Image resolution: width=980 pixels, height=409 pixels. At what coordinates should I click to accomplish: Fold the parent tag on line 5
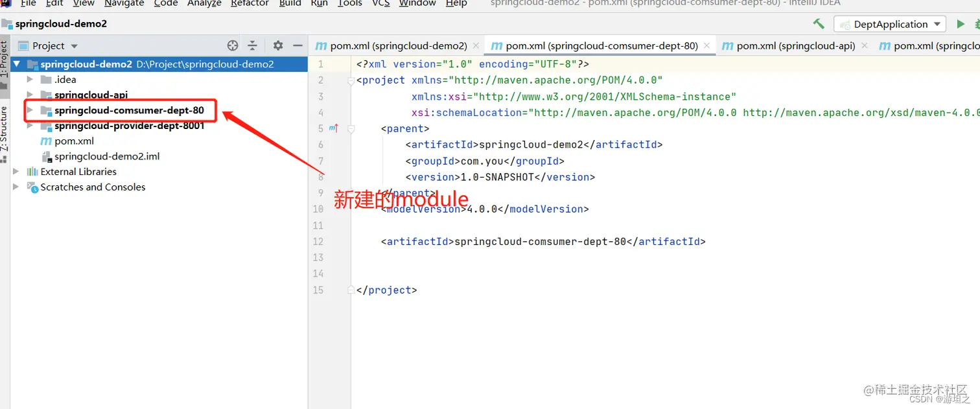click(x=351, y=128)
